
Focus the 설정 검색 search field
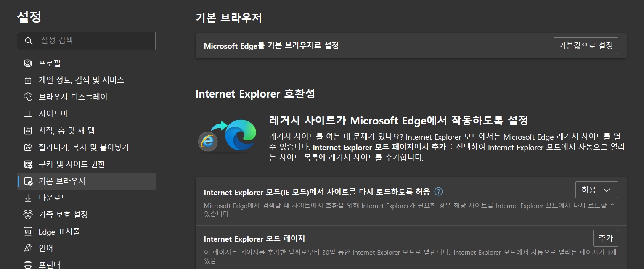(x=86, y=41)
